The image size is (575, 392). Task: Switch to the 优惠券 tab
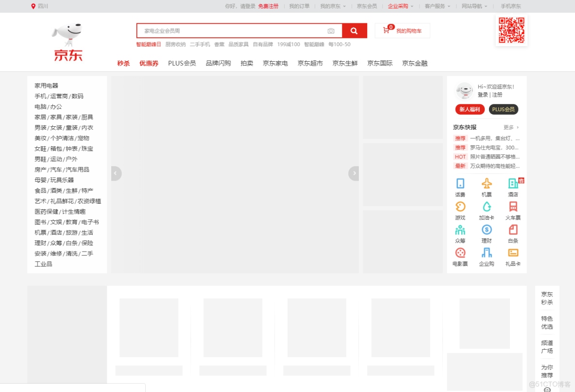(149, 63)
